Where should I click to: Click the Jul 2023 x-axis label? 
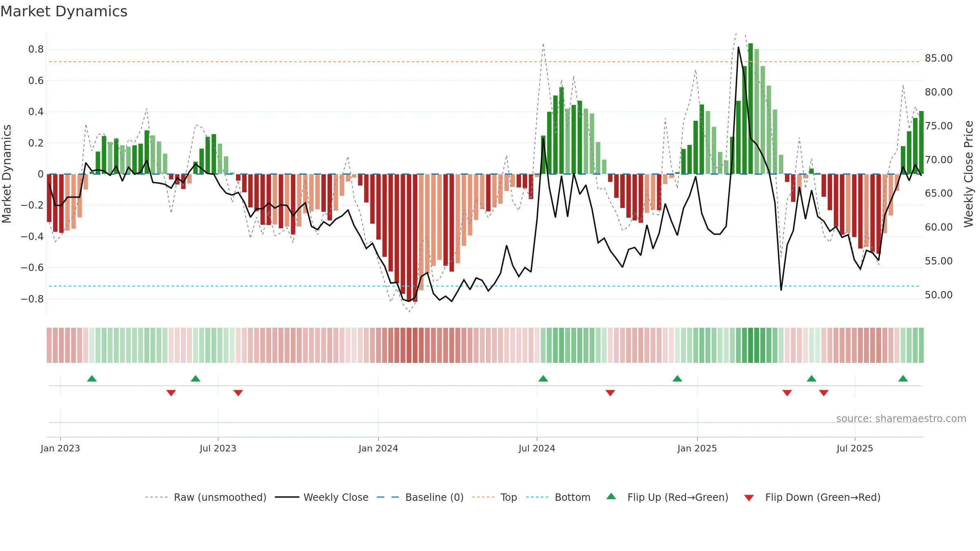pyautogui.click(x=218, y=448)
